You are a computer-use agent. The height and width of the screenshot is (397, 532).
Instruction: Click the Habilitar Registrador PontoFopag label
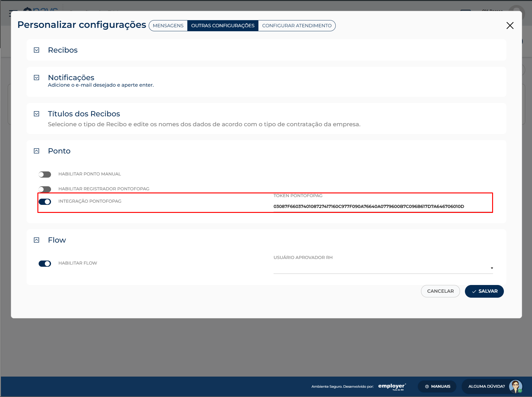pos(104,189)
